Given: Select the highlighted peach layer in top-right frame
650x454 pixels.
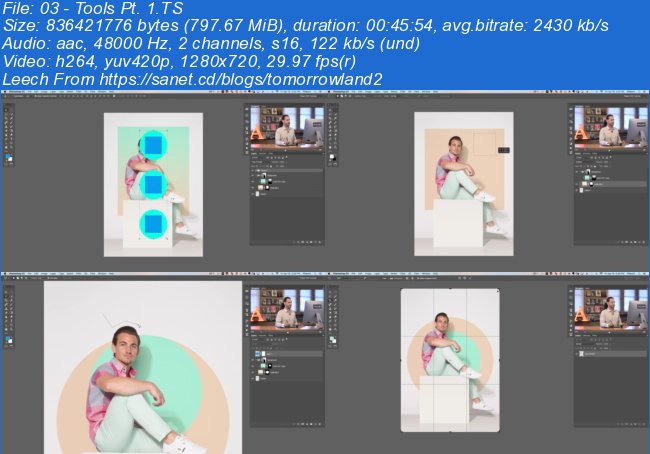Looking at the screenshot, I should pyautogui.click(x=611, y=184).
